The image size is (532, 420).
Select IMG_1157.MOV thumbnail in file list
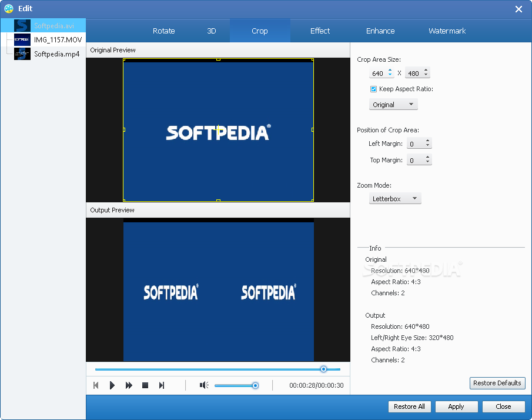pyautogui.click(x=22, y=40)
